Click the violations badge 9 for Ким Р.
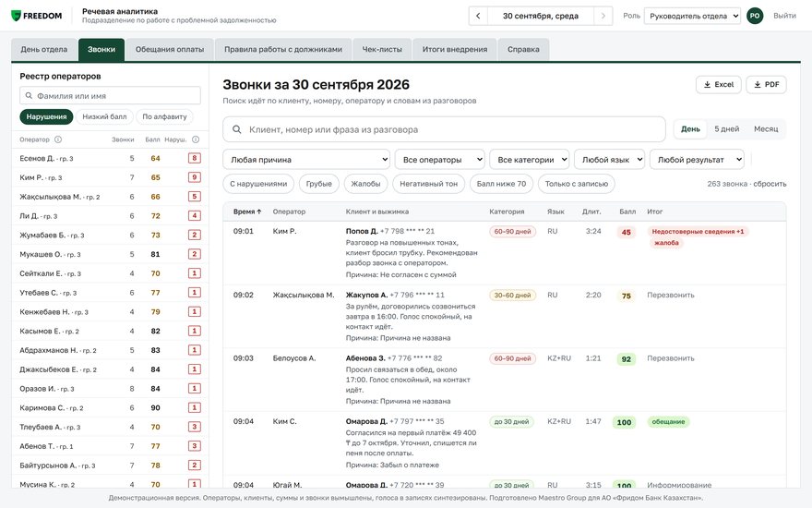The height and width of the screenshot is (508, 812). click(194, 177)
